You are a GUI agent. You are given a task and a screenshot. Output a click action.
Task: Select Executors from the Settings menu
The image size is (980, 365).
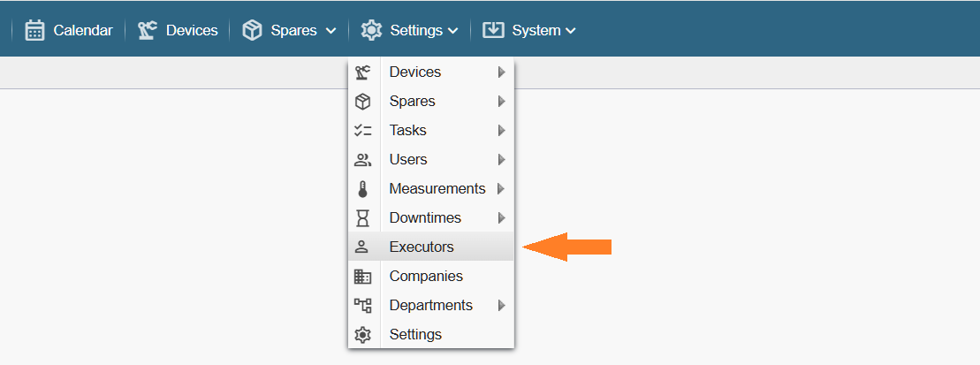pos(421,247)
